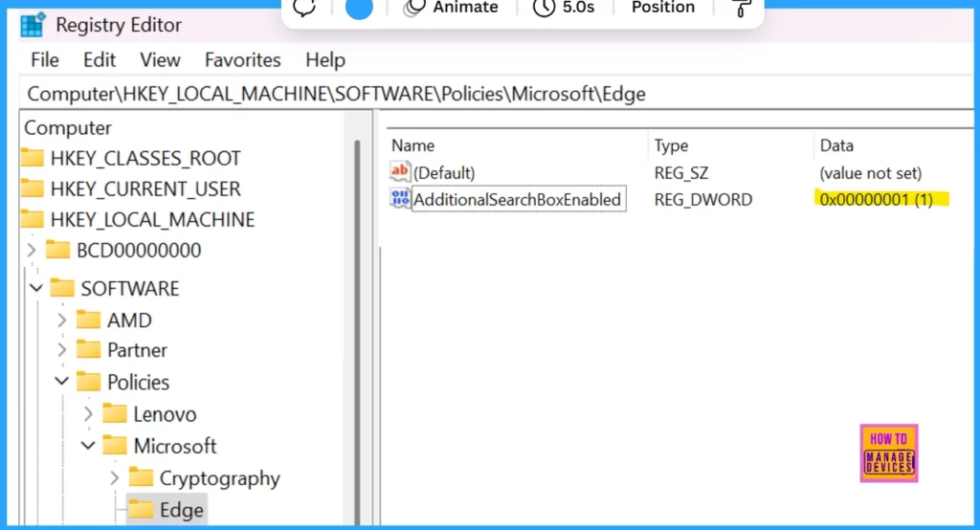Select the Lenovo key label
The width and height of the screenshot is (980, 530).
(x=165, y=413)
